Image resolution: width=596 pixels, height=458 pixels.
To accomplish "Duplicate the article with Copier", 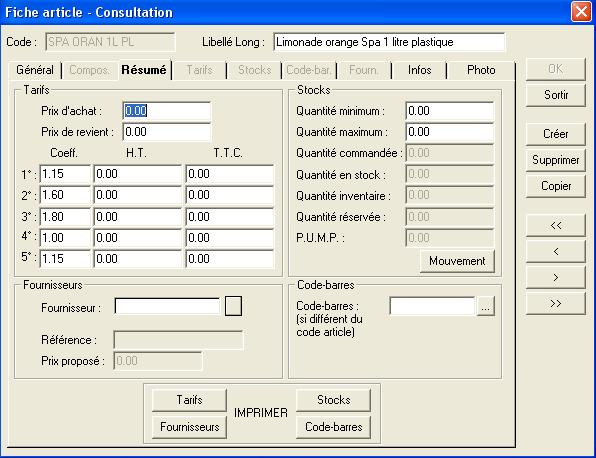I will (555, 186).
